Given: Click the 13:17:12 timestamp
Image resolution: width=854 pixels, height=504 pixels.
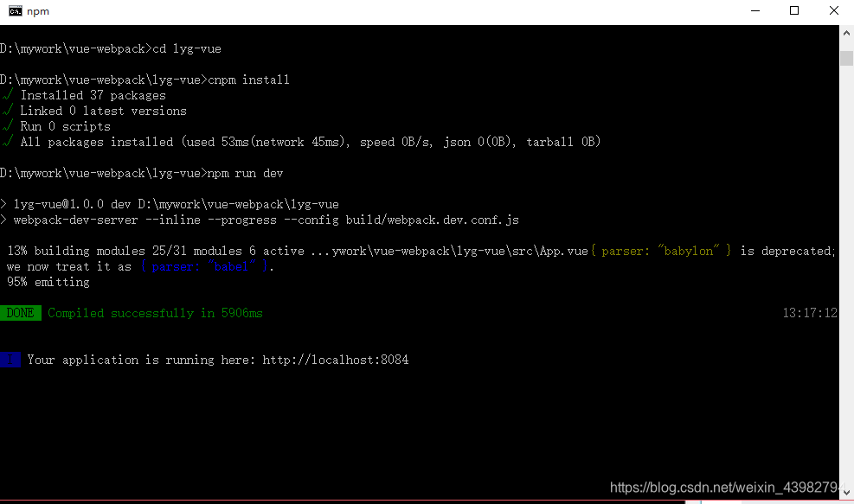Looking at the screenshot, I should (x=810, y=313).
